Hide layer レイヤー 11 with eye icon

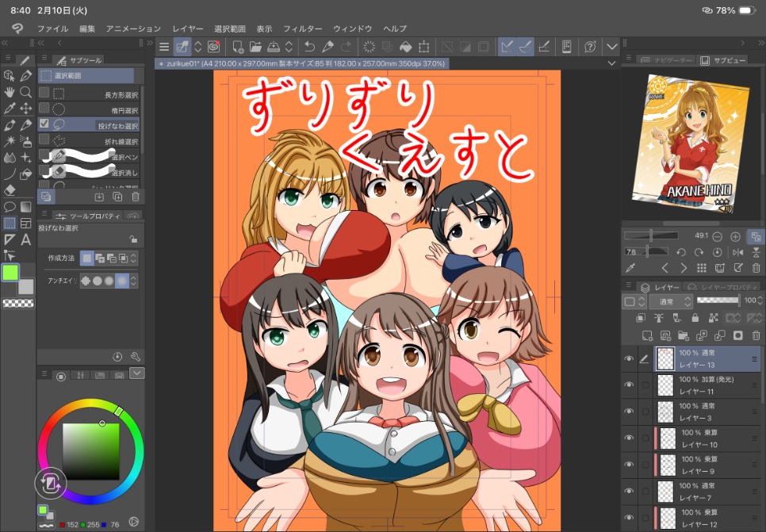coord(630,385)
